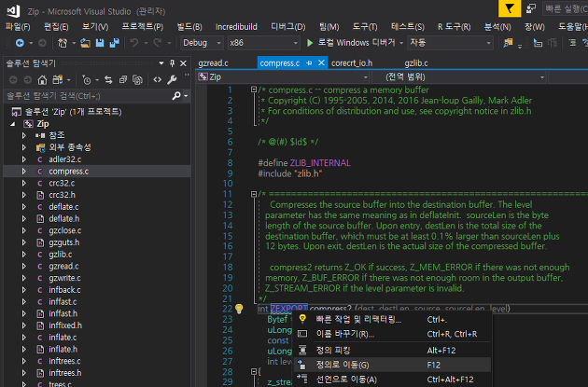Close the compress.c editor tab
Viewport: 588px width, 387px height.
pyautogui.click(x=321, y=62)
